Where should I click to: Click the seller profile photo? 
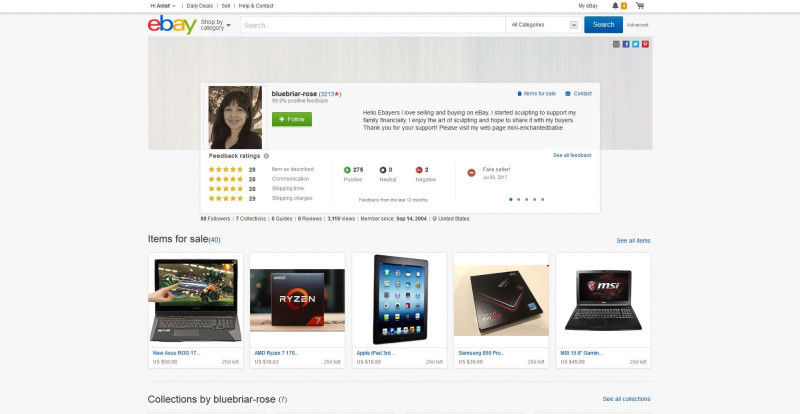pos(235,117)
